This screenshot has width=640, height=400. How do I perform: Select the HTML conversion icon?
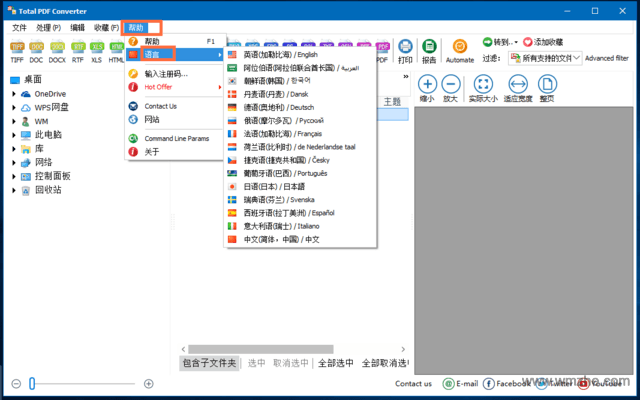coord(116,52)
